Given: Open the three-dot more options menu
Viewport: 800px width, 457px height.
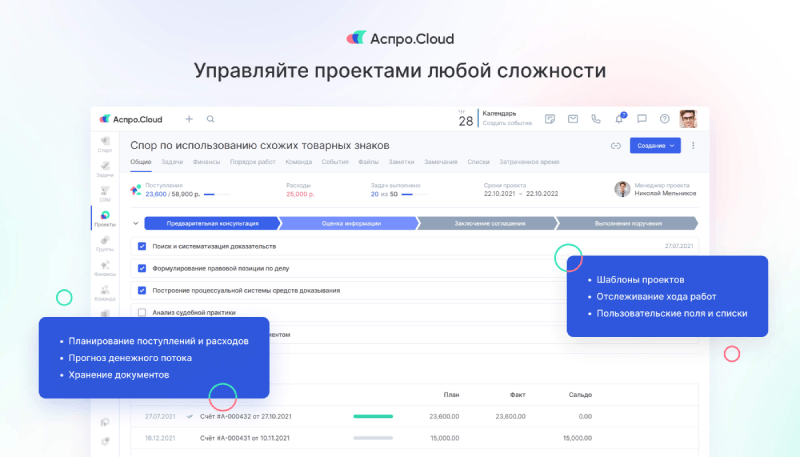Looking at the screenshot, I should pyautogui.click(x=693, y=146).
